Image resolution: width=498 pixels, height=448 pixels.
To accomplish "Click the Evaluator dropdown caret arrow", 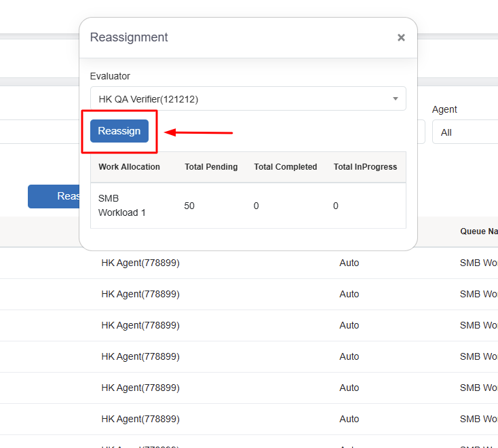I will [396, 99].
